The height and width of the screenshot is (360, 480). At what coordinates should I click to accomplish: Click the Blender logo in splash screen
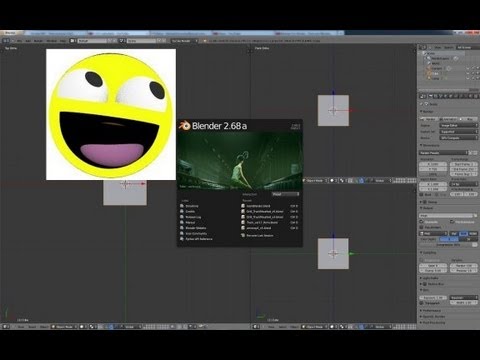tap(184, 126)
